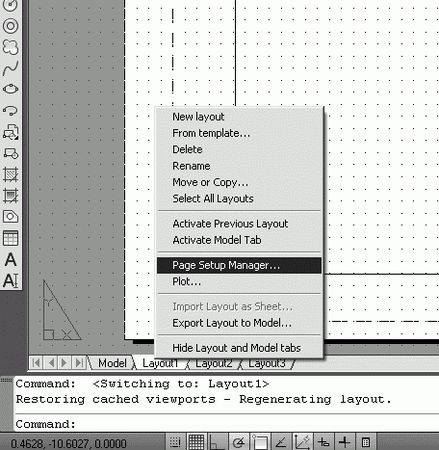Image resolution: width=439 pixels, height=450 pixels.
Task: Choose New layout from context menu
Action: (x=239, y=117)
